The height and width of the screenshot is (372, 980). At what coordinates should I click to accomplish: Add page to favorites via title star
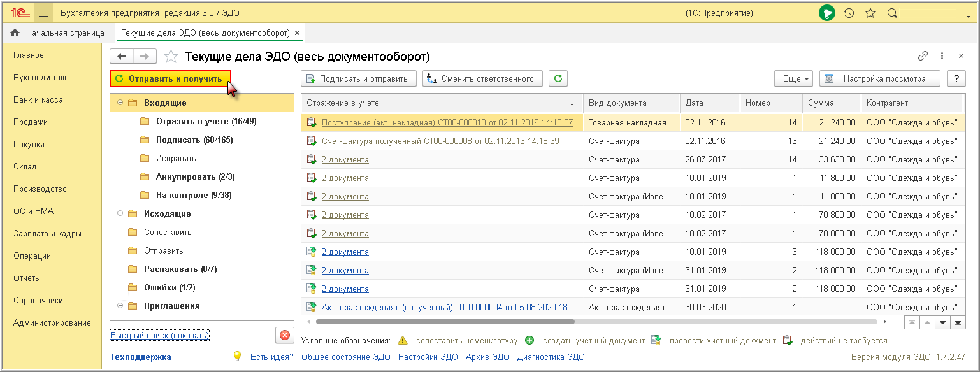(171, 57)
